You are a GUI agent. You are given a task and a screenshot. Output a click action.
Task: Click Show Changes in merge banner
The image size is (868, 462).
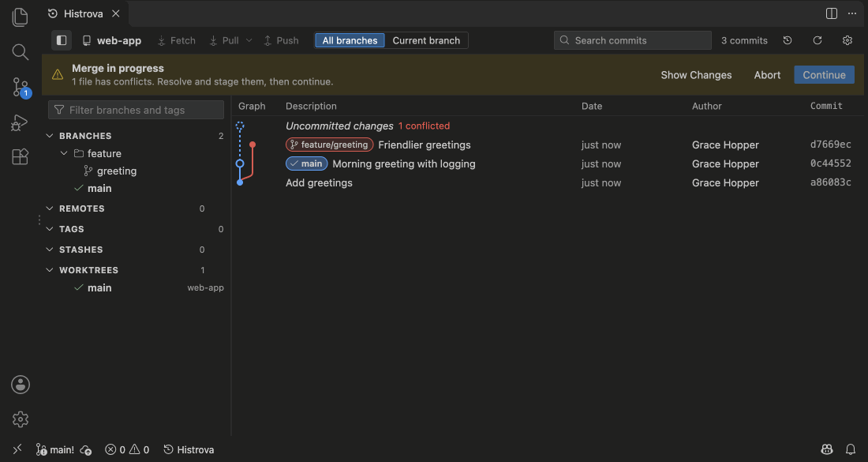coord(697,75)
